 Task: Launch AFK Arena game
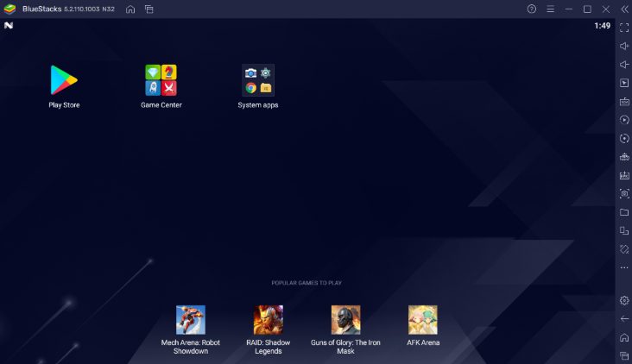click(423, 320)
